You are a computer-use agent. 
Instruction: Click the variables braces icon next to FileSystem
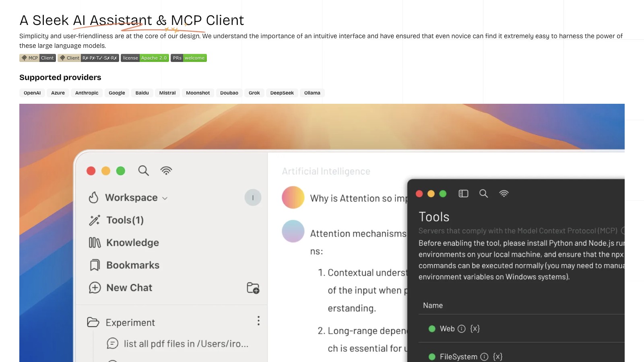497,357
